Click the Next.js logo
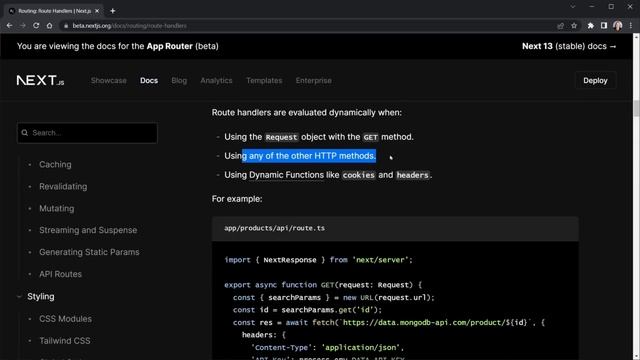This screenshot has height=360, width=640. [x=40, y=80]
